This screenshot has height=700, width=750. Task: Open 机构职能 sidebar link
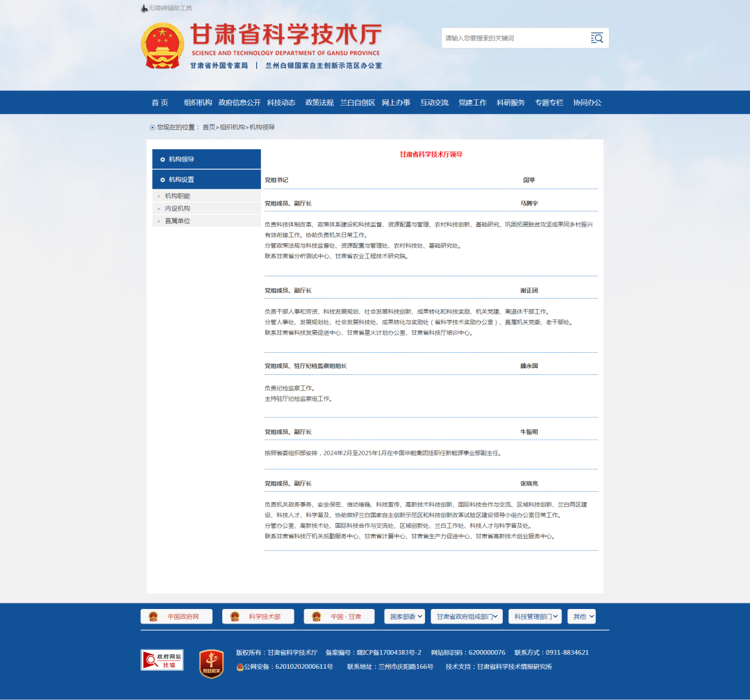pos(178,196)
